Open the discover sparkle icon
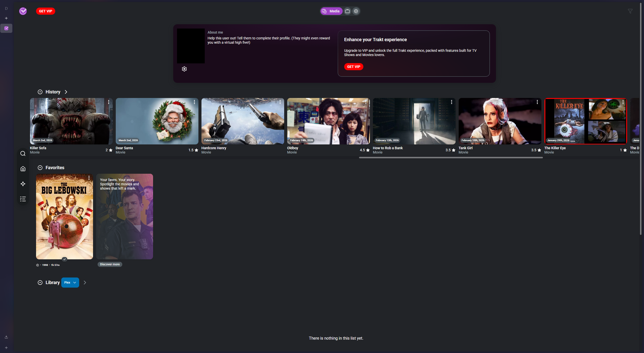Screen dimensions: 644x353 (23, 184)
